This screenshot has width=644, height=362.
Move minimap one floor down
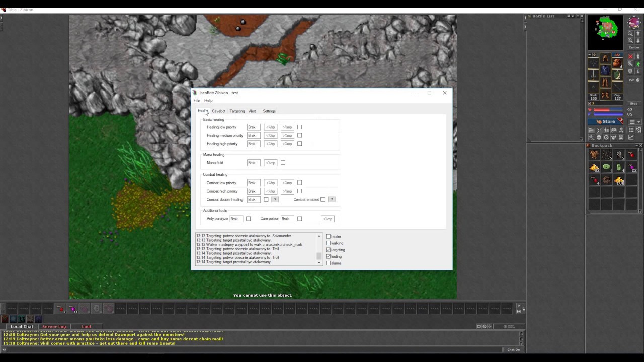(638, 41)
